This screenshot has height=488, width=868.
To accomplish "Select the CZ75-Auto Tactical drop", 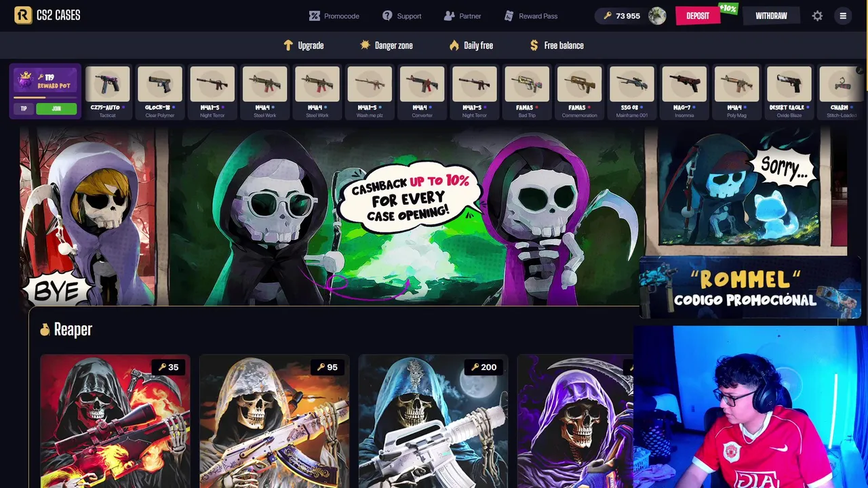I will pyautogui.click(x=107, y=92).
